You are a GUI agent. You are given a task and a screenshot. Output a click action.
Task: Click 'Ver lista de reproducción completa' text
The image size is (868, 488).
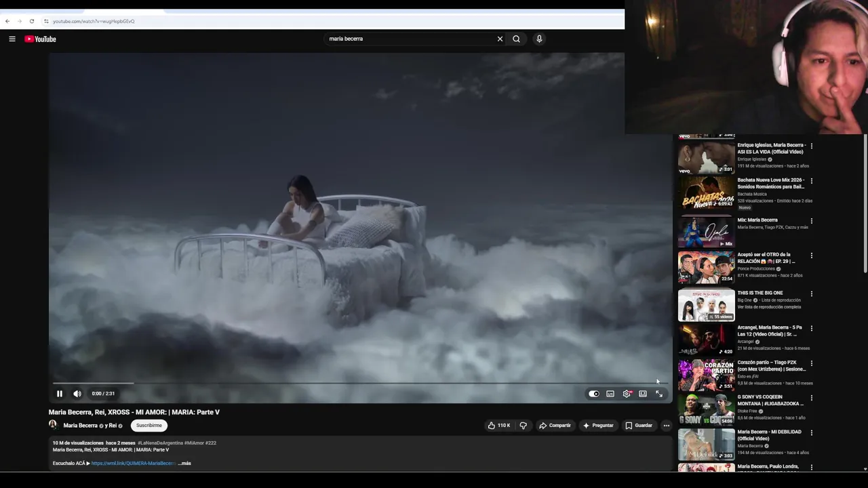pyautogui.click(x=769, y=307)
